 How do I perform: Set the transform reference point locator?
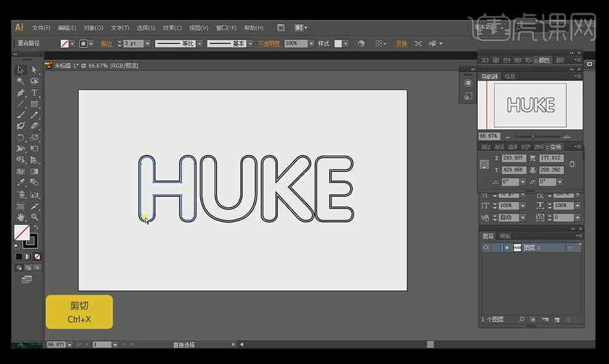click(484, 164)
